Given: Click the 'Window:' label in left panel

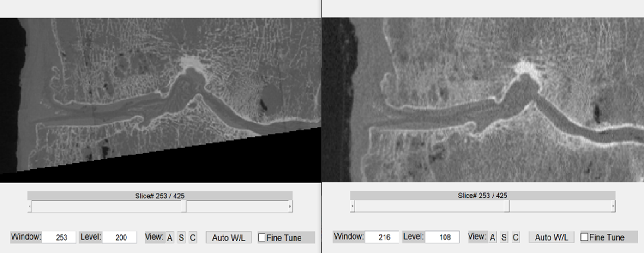Looking at the screenshot, I should point(26,237).
